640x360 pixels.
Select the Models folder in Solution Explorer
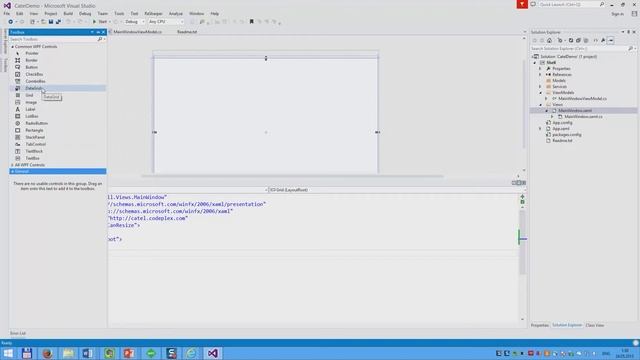tap(559, 81)
